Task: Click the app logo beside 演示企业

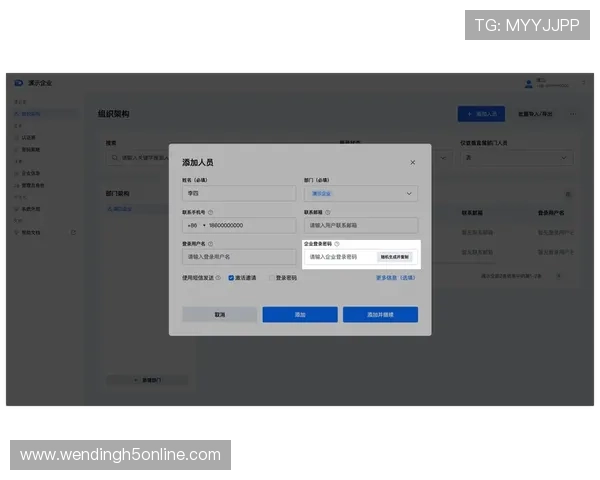Action: click(19, 83)
